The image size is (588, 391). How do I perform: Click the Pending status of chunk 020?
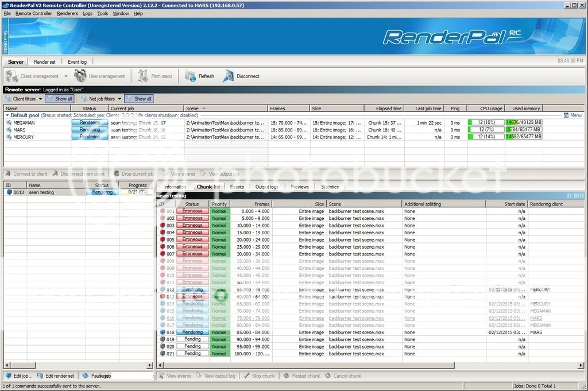coord(192,346)
